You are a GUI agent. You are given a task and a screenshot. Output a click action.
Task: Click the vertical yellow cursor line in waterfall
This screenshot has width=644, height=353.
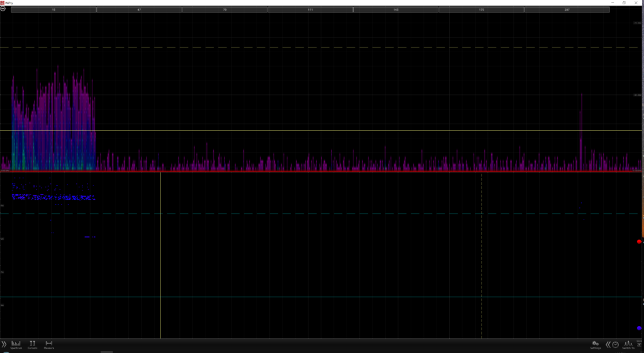coord(160,255)
